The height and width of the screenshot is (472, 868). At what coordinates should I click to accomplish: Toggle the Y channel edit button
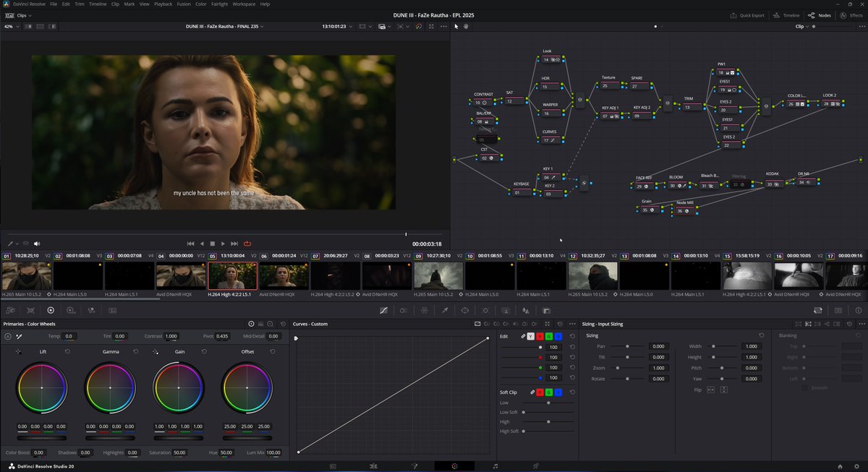pos(531,336)
